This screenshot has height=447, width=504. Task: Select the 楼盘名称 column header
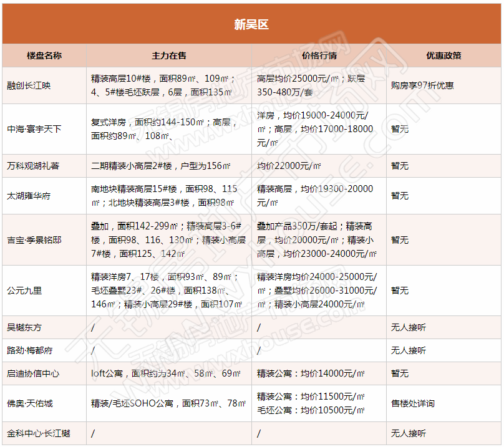click(x=44, y=55)
